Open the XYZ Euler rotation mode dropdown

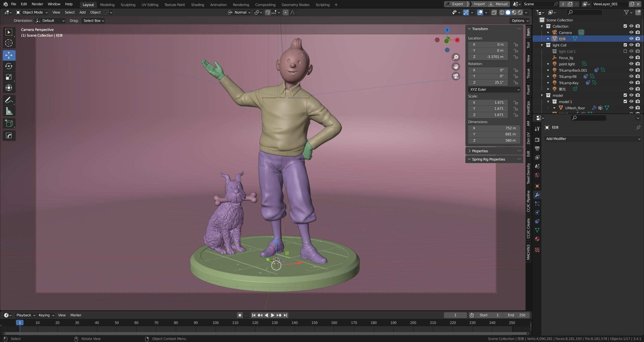tap(494, 89)
